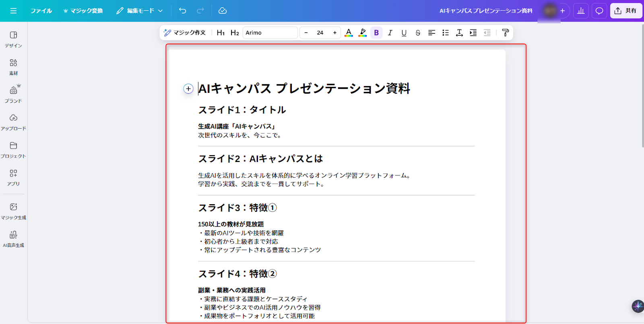Open the ファイル menu
The height and width of the screenshot is (324, 644).
point(41,11)
